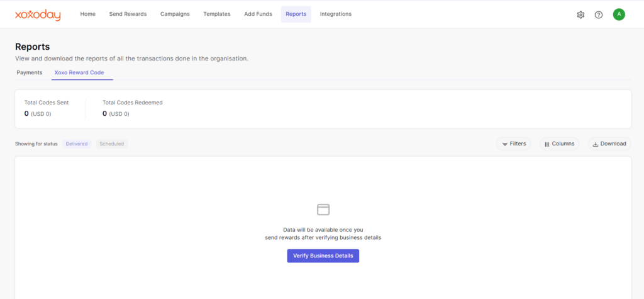Image resolution: width=644 pixels, height=299 pixels.
Task: Open the Integrations page
Action: point(336,14)
